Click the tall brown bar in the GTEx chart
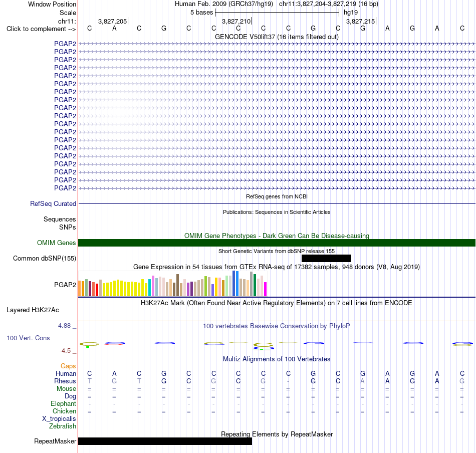This screenshot has height=453, width=476. pos(178,285)
